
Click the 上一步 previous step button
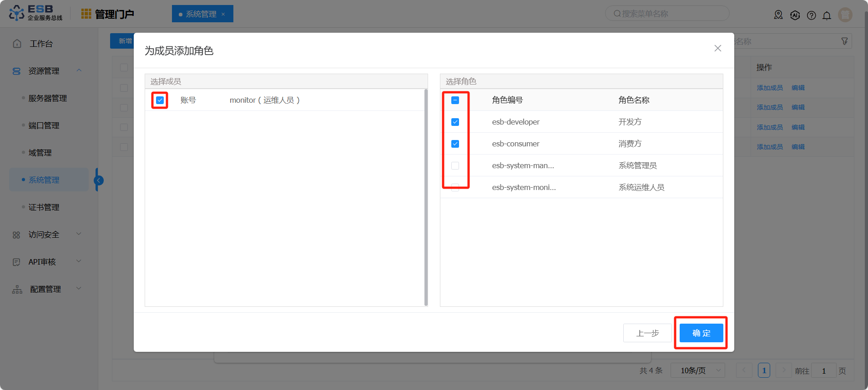click(647, 333)
